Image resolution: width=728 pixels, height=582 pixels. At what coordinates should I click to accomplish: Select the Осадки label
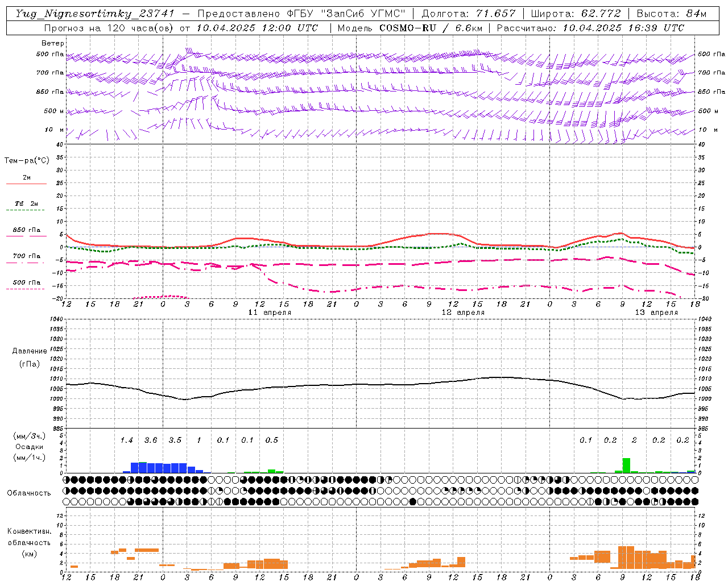29,447
